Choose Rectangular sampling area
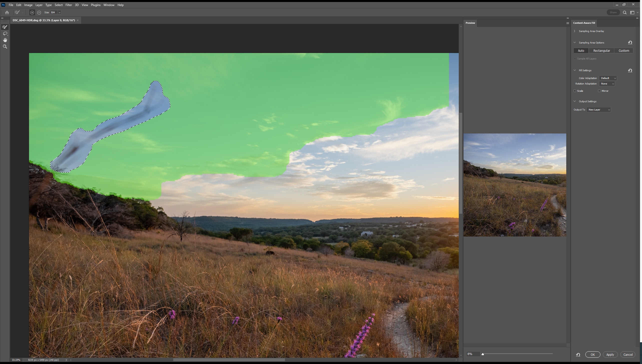 pyautogui.click(x=601, y=51)
